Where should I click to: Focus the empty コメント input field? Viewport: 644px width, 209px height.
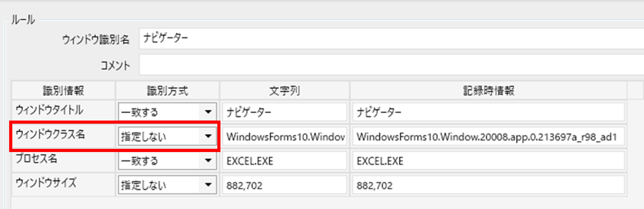(391, 65)
